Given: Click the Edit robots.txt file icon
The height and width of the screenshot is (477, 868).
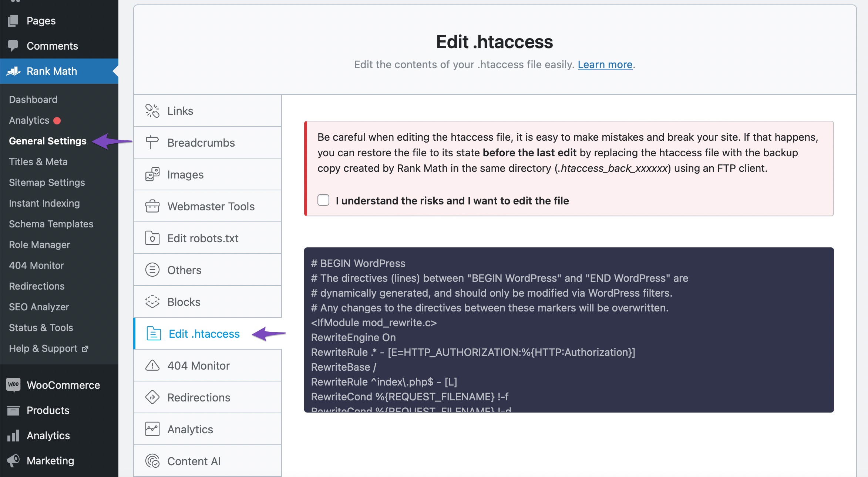Looking at the screenshot, I should pyautogui.click(x=152, y=238).
